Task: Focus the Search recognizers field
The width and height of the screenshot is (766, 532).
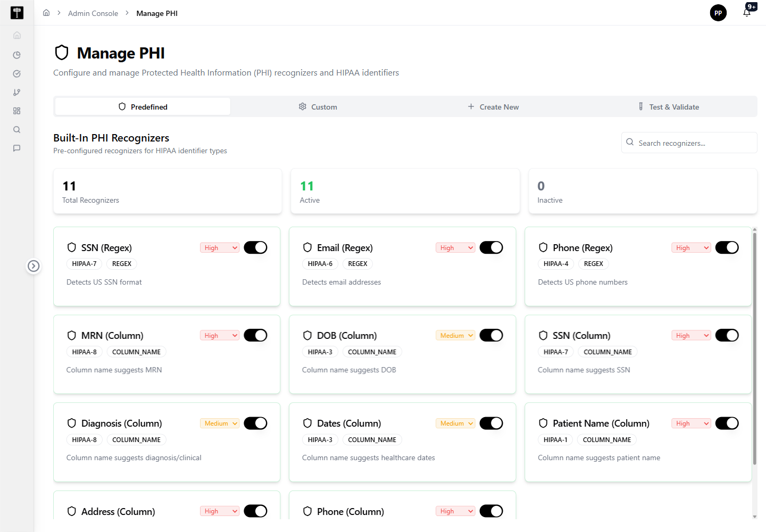Action: click(x=689, y=143)
